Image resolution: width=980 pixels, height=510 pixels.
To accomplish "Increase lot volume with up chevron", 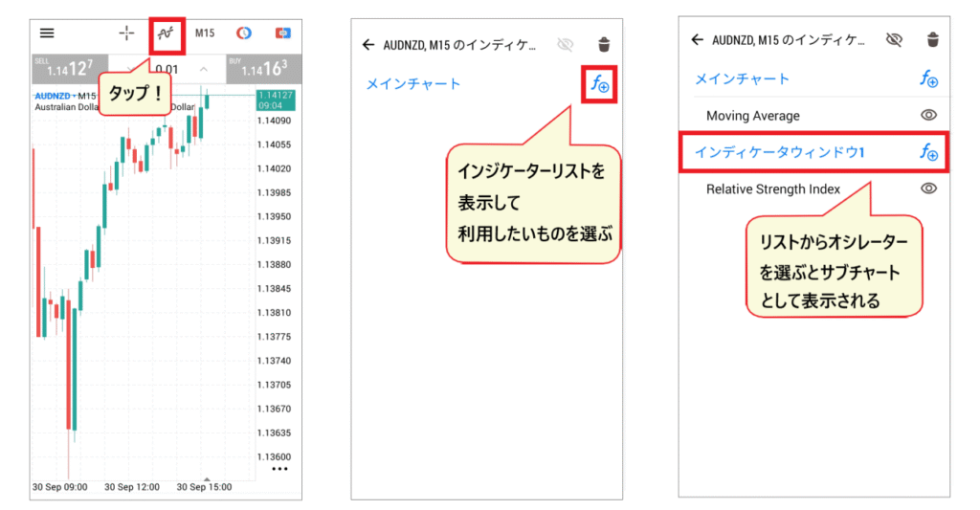I will pos(204,69).
